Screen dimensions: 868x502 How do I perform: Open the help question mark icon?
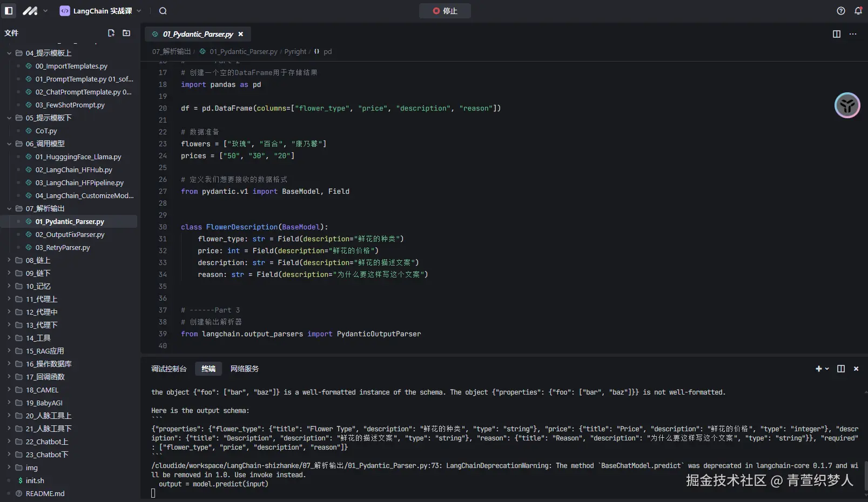point(840,11)
